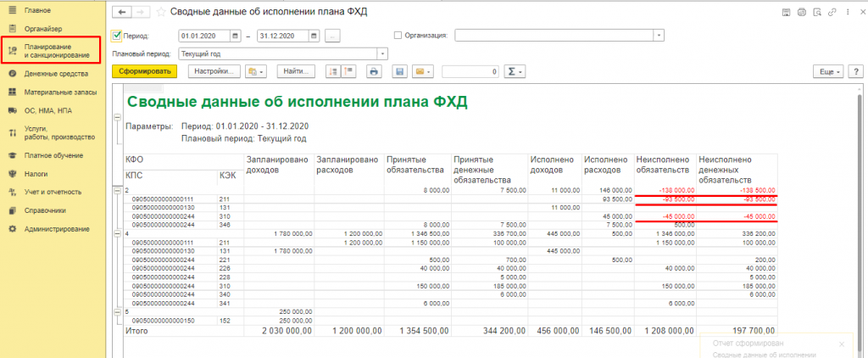Open the Еще menu dropdown
This screenshot has width=868, height=358.
tap(831, 72)
